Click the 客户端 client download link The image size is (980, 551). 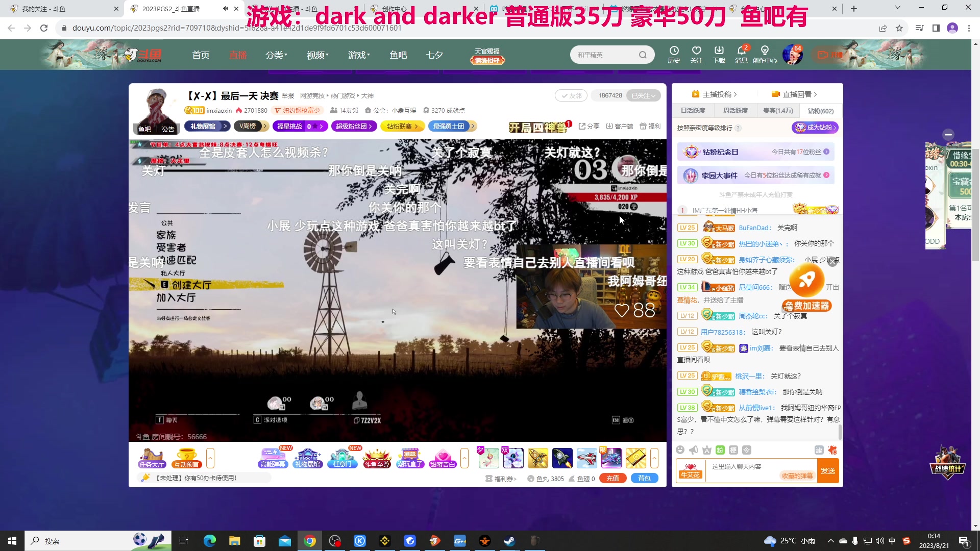tap(619, 126)
